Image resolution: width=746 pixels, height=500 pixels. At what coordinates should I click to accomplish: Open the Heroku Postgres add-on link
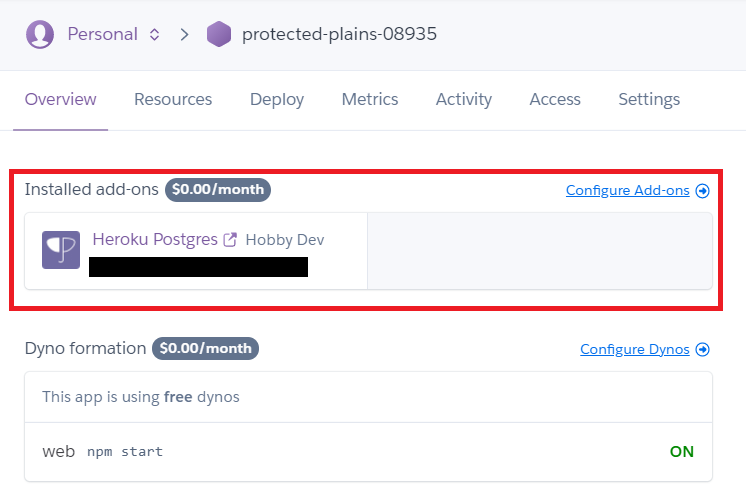tap(155, 239)
